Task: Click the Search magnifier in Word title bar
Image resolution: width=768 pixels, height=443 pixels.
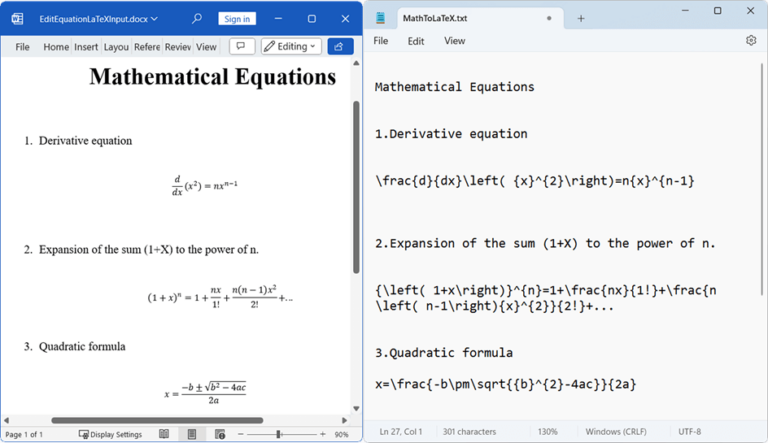Action: [196, 18]
